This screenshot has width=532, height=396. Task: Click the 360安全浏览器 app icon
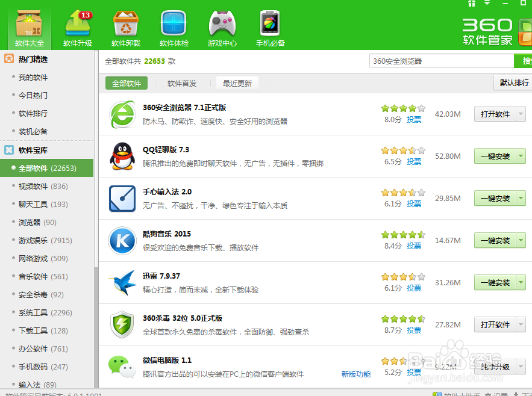(x=122, y=114)
